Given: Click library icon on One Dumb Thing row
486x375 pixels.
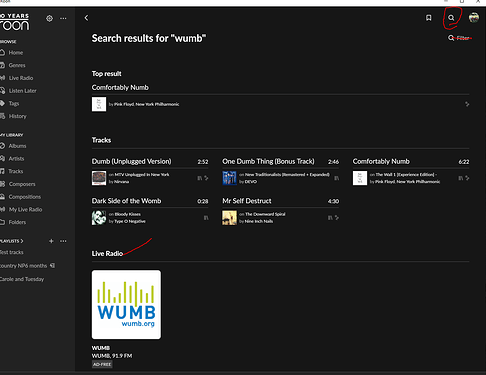Looking at the screenshot, I should 337,178.
